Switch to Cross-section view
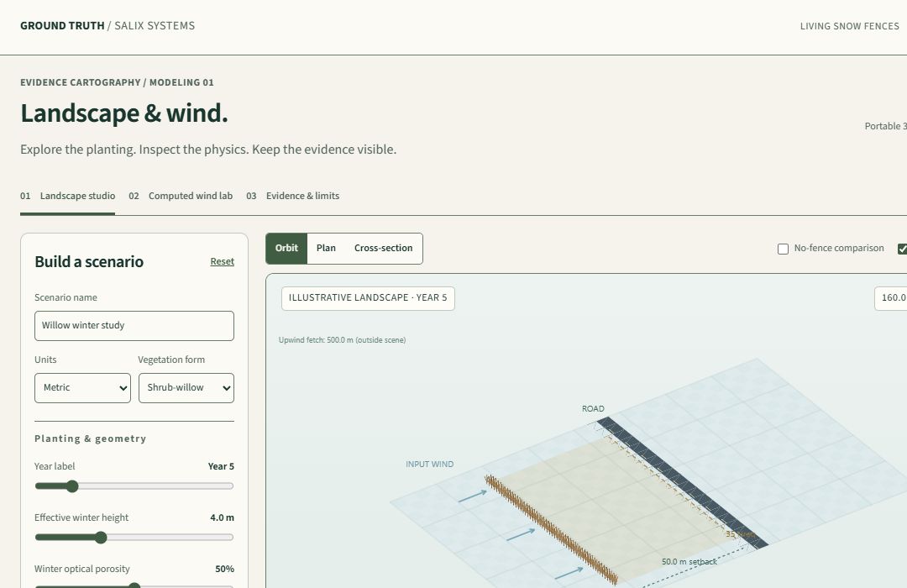This screenshot has width=907, height=588. point(384,249)
